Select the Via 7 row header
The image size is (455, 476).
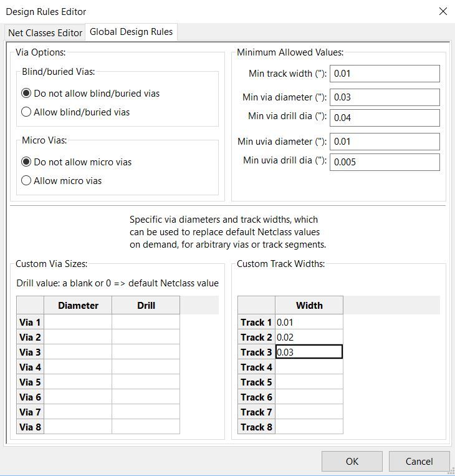tap(30, 412)
